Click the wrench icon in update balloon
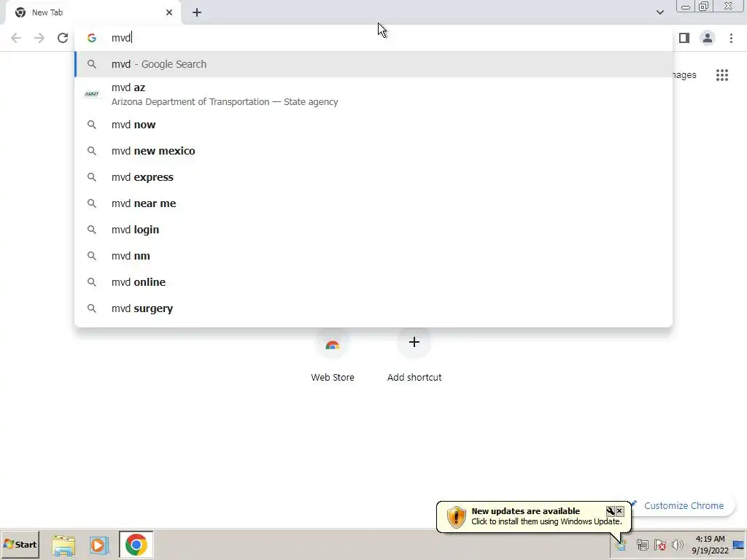The height and width of the screenshot is (560, 747). click(611, 511)
